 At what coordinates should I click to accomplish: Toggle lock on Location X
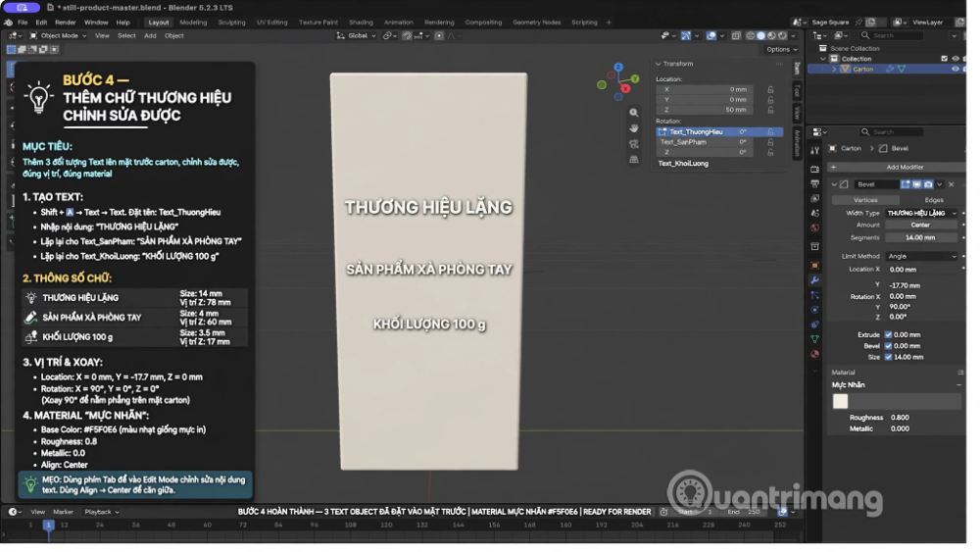[x=770, y=89]
